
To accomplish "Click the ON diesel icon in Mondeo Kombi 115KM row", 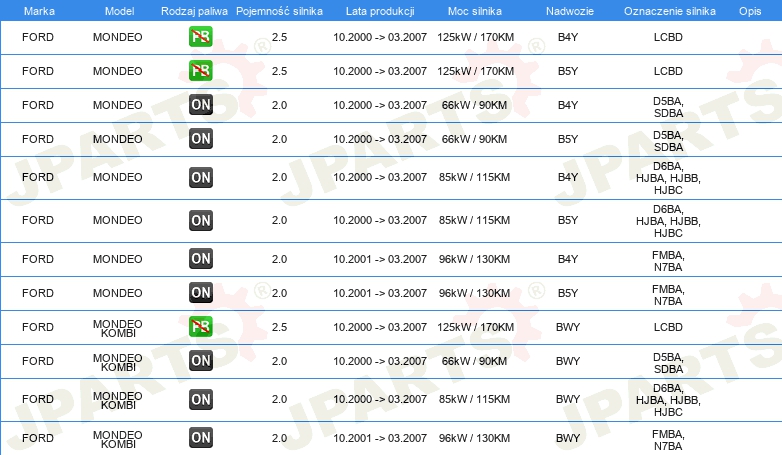I will point(200,399).
